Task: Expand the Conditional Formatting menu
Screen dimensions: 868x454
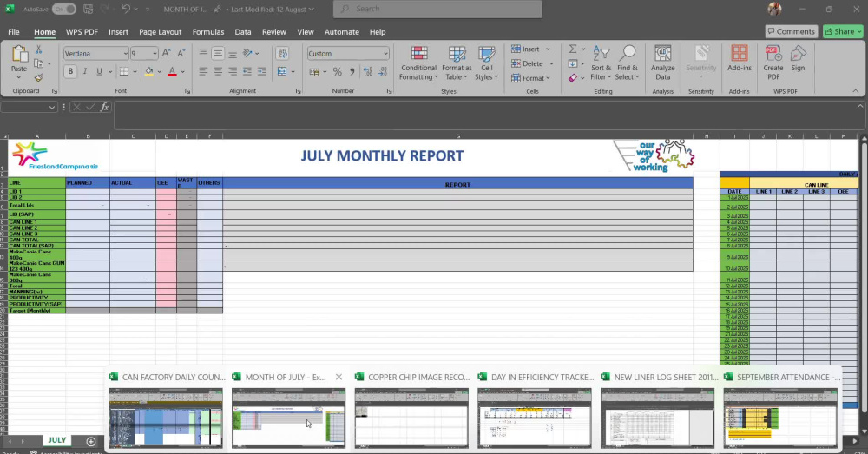Action: click(419, 63)
